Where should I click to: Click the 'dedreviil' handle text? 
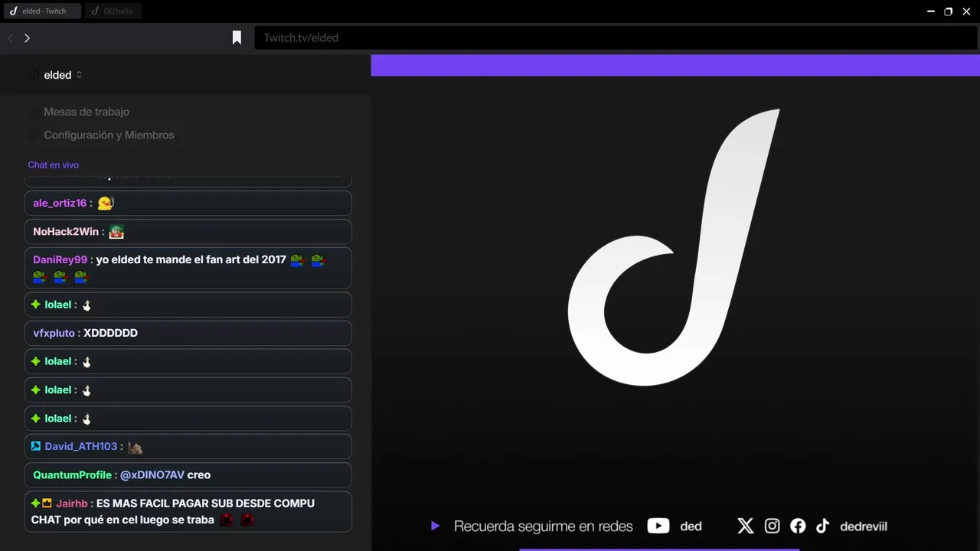click(864, 527)
